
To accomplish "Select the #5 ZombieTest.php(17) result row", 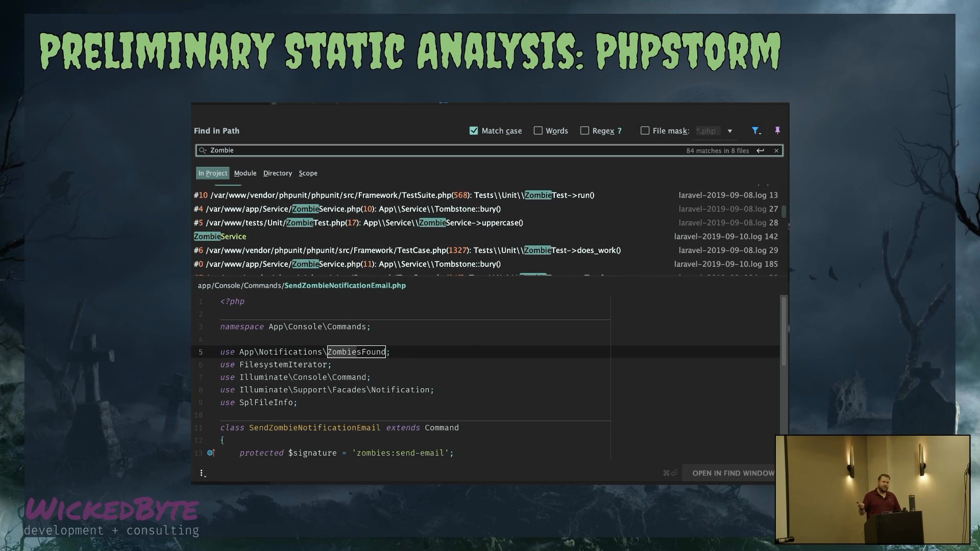I will tap(486, 223).
